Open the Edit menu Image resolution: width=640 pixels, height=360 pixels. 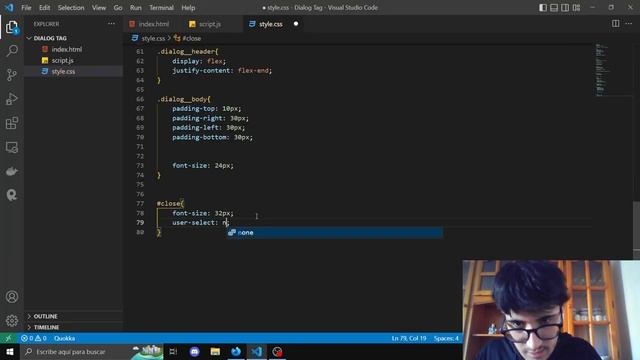click(x=44, y=7)
